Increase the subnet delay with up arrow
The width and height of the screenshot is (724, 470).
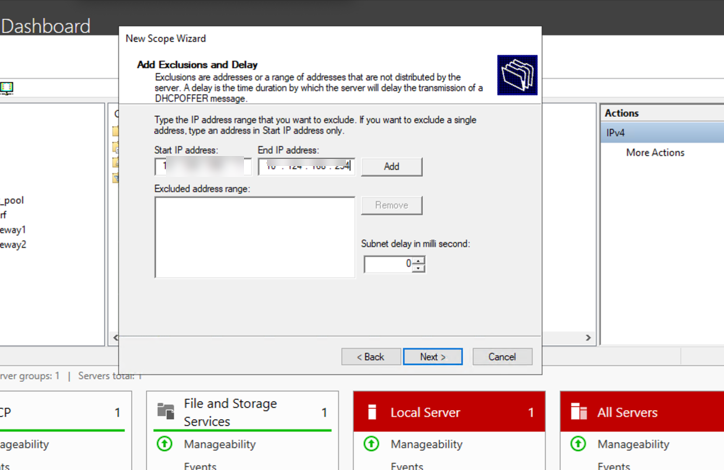[418, 260]
